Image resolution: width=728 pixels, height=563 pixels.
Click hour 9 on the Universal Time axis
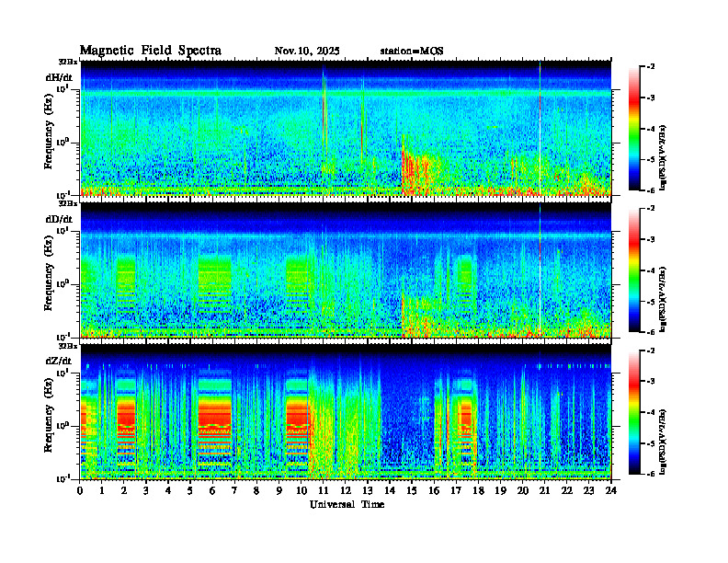[x=279, y=490]
